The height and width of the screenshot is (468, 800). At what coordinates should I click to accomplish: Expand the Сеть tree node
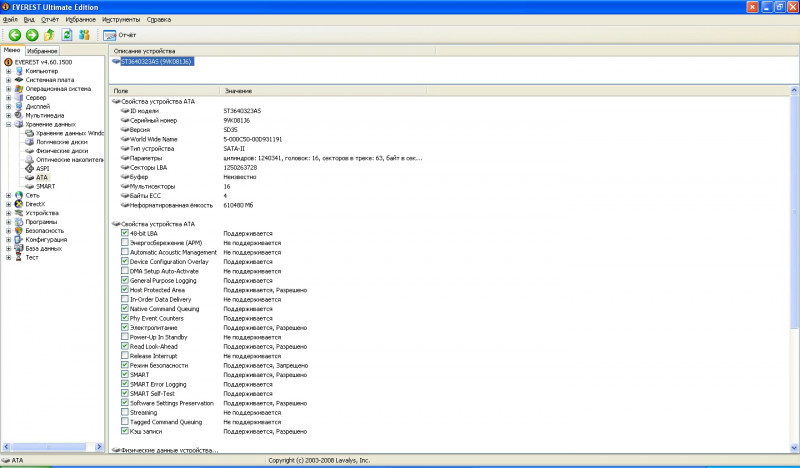click(8, 195)
